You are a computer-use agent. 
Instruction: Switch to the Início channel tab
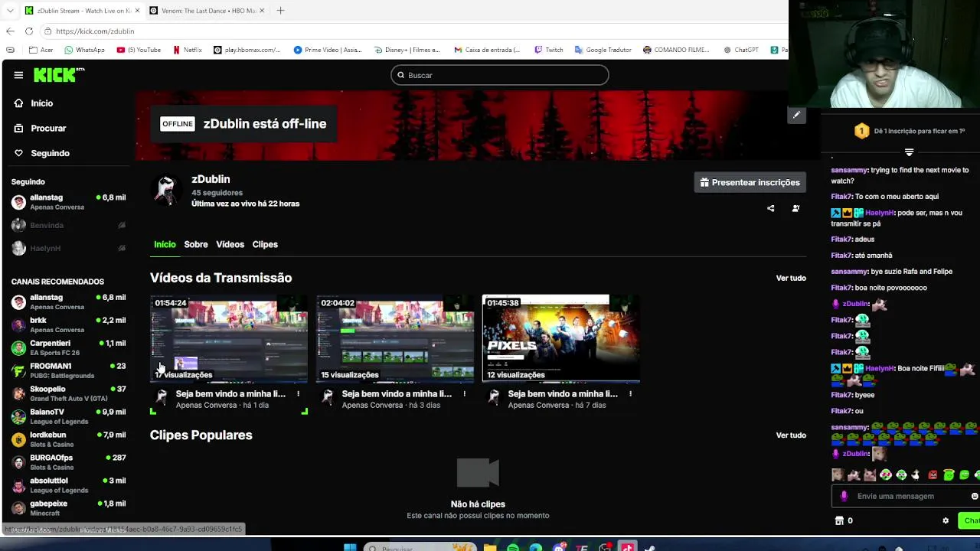(x=165, y=244)
